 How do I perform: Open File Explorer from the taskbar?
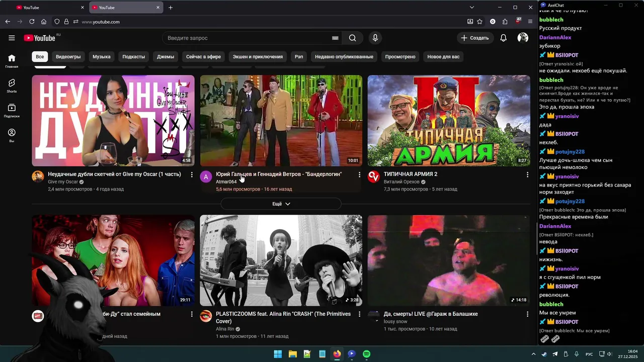292,354
